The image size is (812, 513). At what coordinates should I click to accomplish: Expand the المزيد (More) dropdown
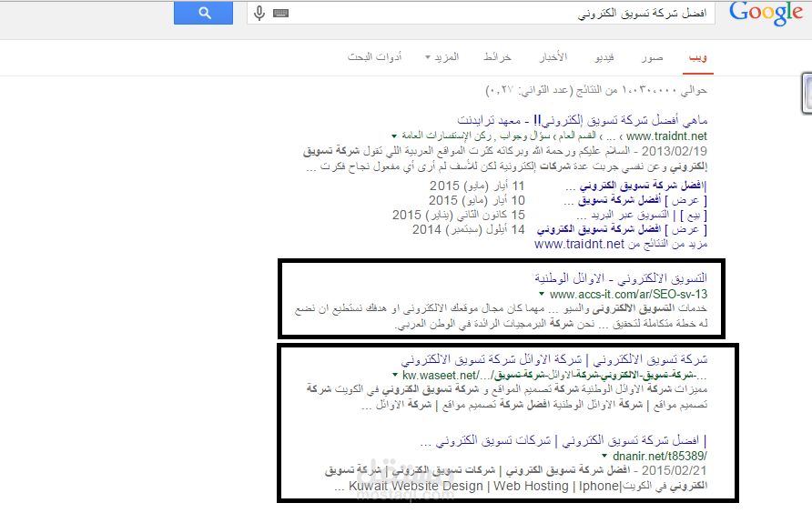[442, 57]
